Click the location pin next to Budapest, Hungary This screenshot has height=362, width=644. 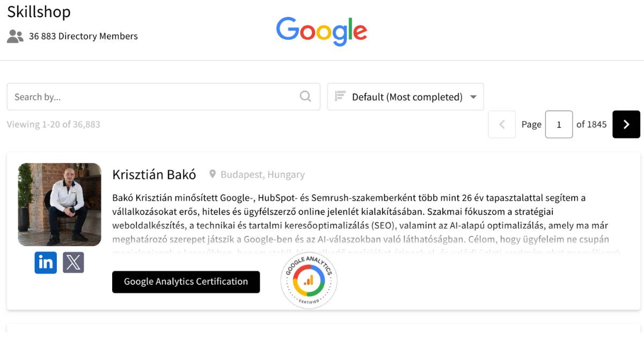[x=212, y=174]
